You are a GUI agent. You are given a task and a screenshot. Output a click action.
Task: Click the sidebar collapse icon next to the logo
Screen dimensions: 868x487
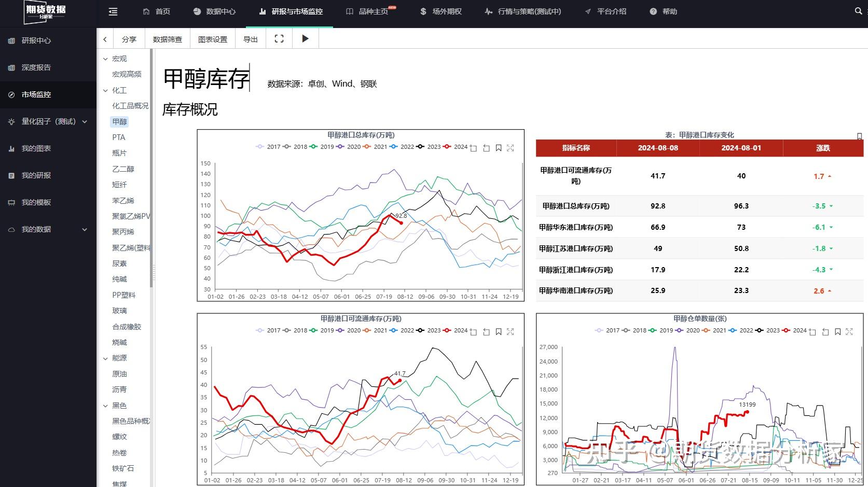[113, 11]
